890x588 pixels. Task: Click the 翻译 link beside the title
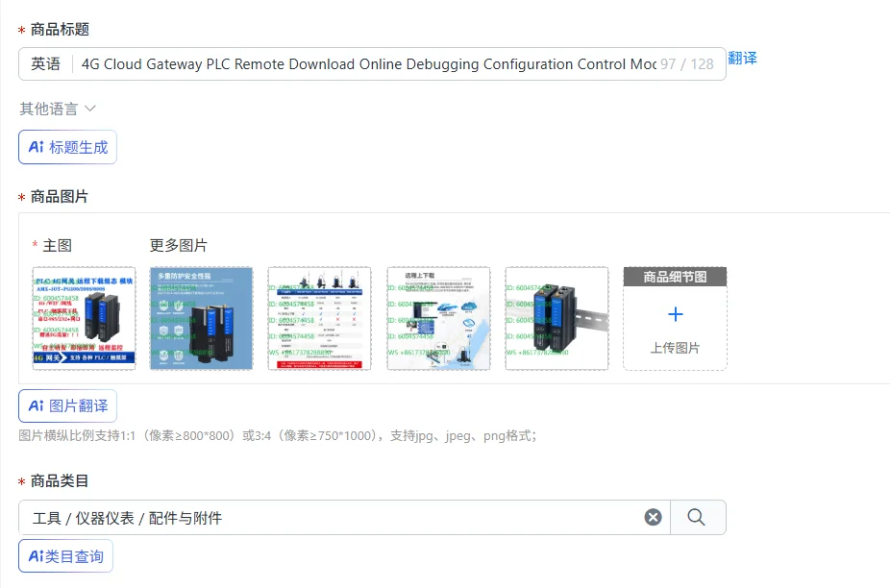point(742,58)
